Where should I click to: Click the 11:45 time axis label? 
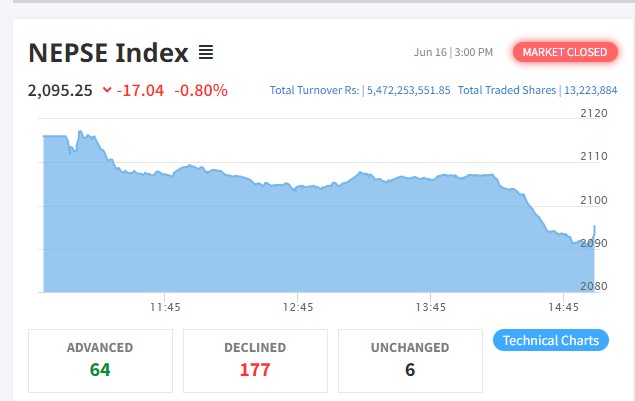coord(166,307)
